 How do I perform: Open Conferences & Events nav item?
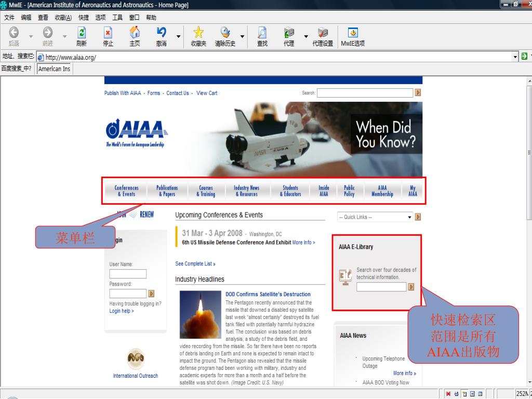[x=126, y=191]
